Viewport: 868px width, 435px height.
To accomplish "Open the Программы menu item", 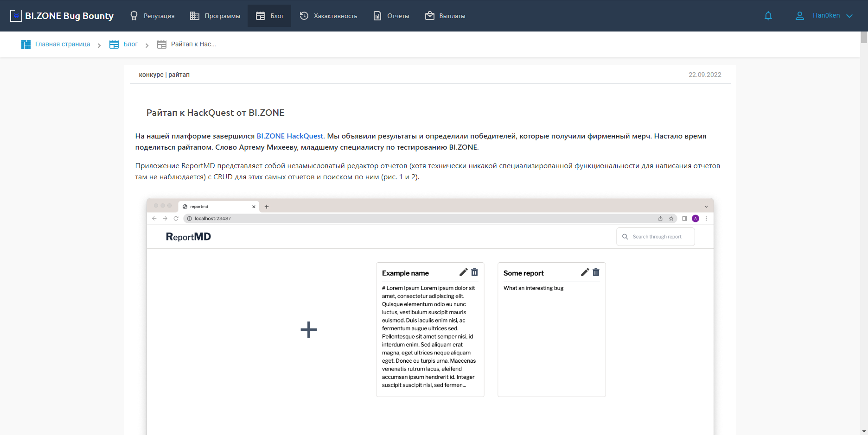I will point(215,16).
